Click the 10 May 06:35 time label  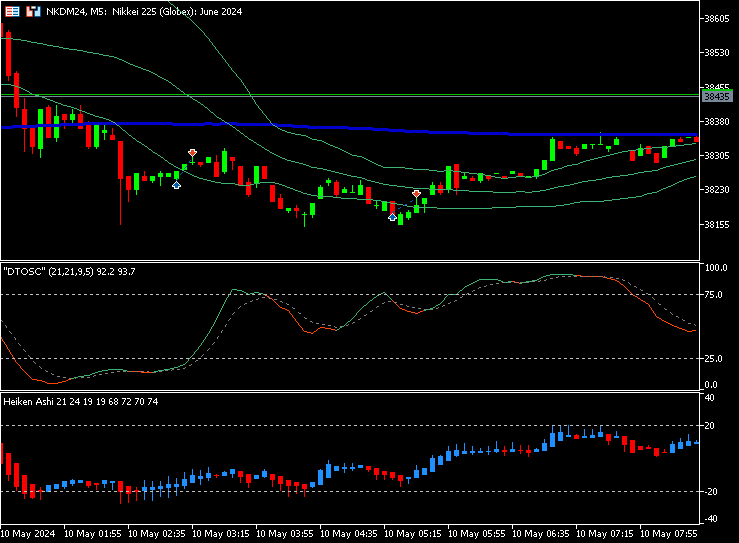coord(541,534)
